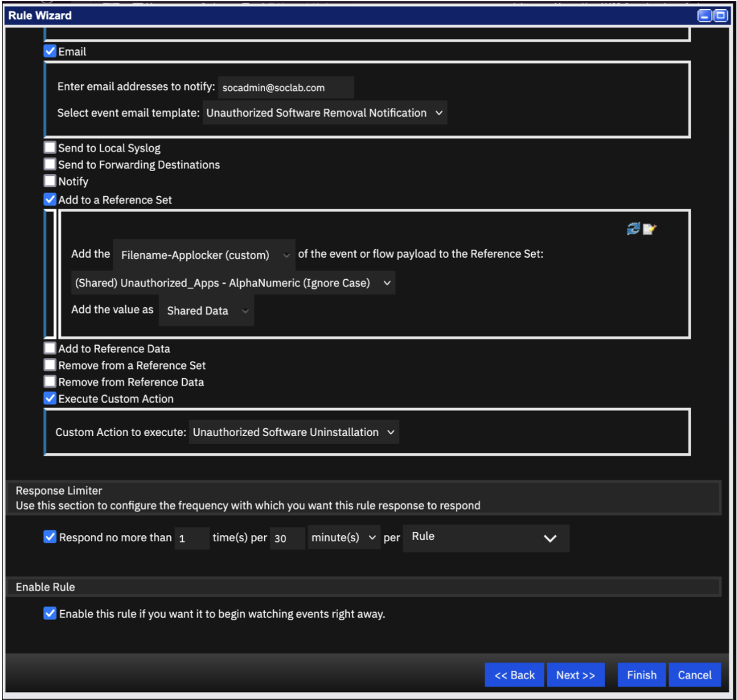Click the email addresses input field

tap(286, 87)
